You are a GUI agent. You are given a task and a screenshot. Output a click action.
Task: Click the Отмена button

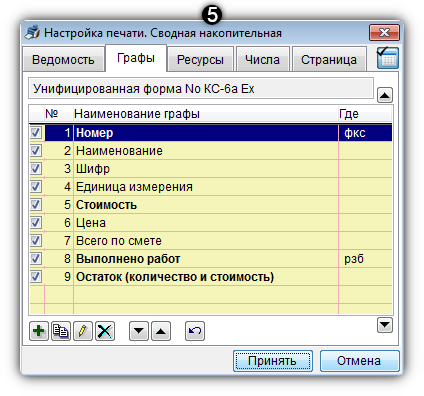point(359,361)
